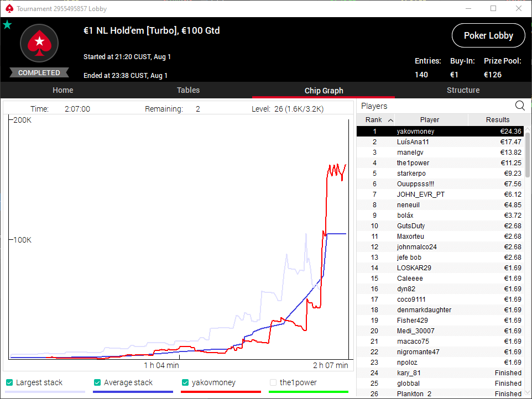
Task: Click the tournament title €1 NL Hold'em
Action: (x=152, y=30)
